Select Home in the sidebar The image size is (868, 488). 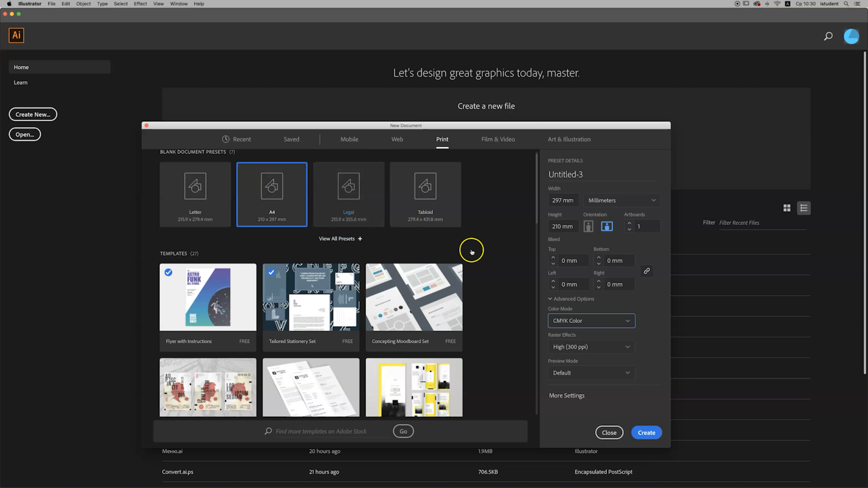pos(59,67)
